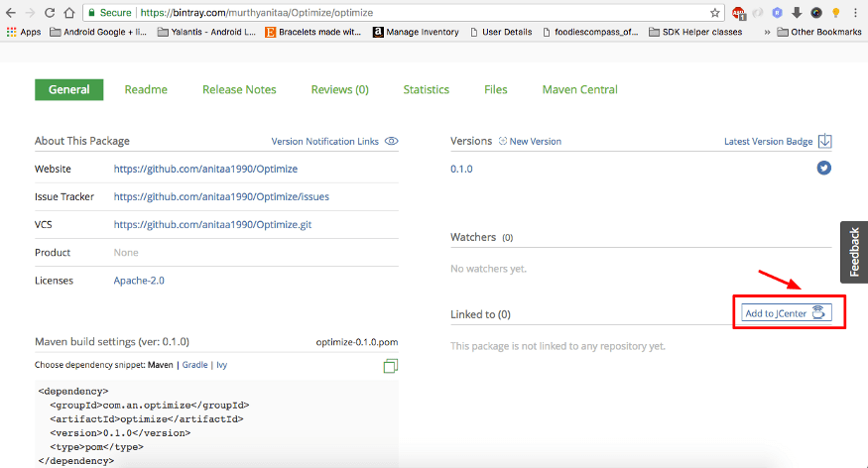
Task: Toggle the version notification eye icon
Action: [x=392, y=141]
